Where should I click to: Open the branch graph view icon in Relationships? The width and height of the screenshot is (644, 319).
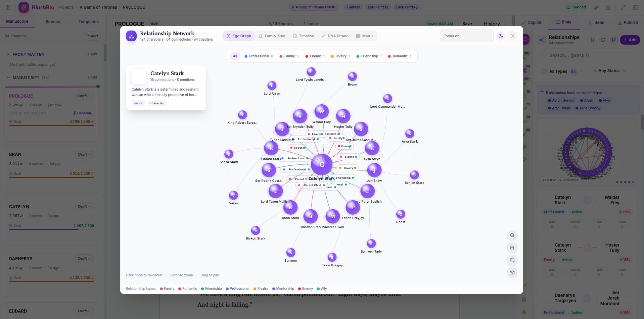(614, 40)
